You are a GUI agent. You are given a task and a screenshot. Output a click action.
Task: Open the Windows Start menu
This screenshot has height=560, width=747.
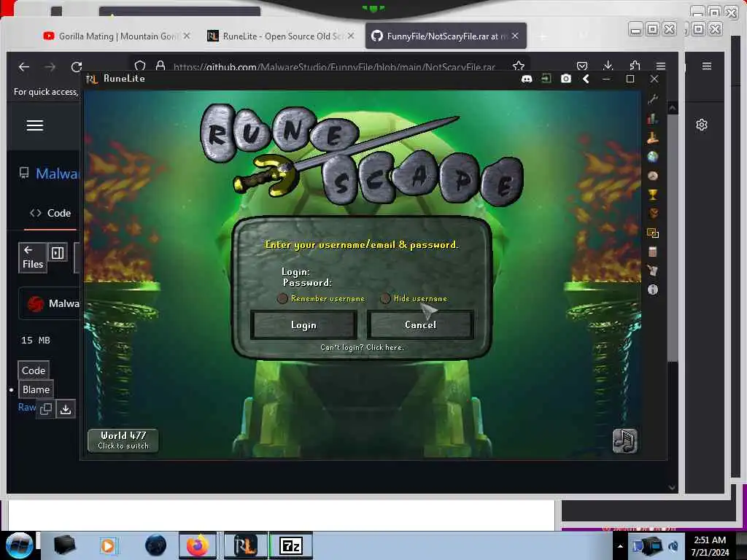click(19, 545)
